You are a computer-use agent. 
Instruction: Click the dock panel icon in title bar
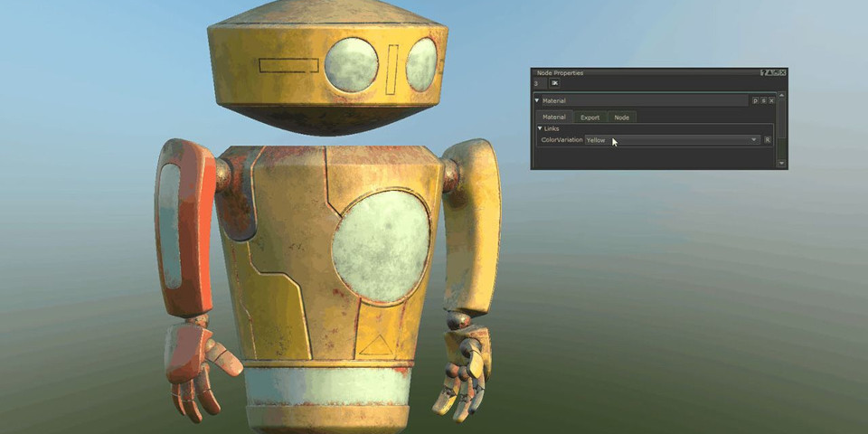(776, 72)
